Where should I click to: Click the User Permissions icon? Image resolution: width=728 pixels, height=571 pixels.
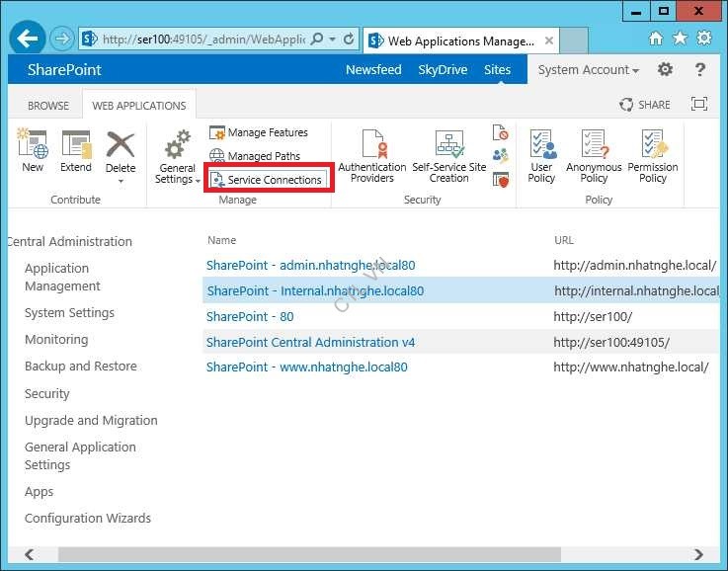point(501,155)
